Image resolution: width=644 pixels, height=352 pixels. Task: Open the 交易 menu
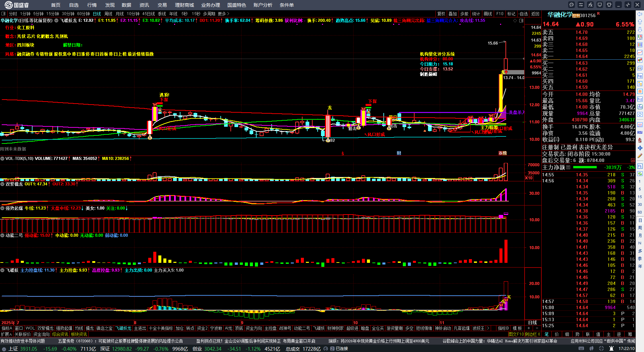click(x=162, y=5)
